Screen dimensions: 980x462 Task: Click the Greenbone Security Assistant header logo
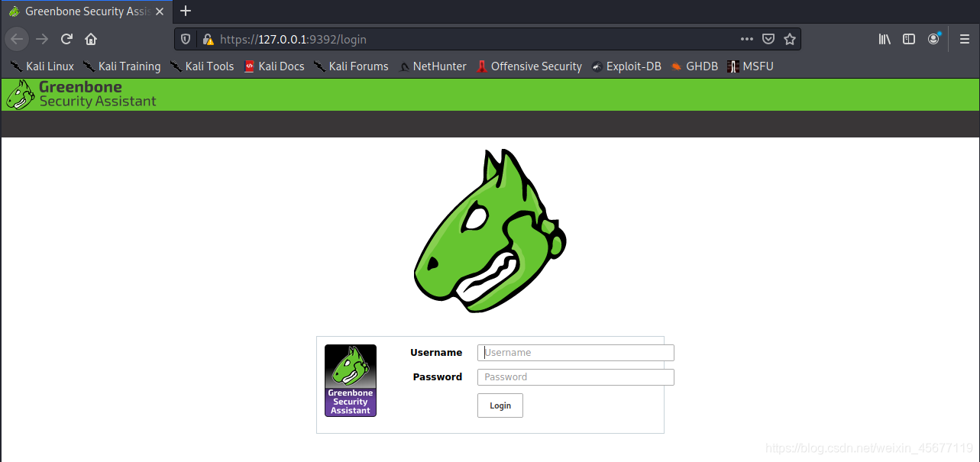coord(81,95)
